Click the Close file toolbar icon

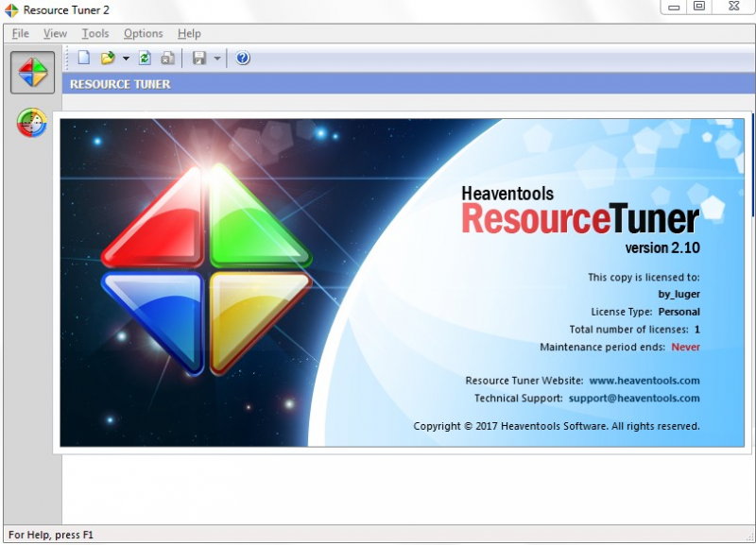tap(167, 58)
